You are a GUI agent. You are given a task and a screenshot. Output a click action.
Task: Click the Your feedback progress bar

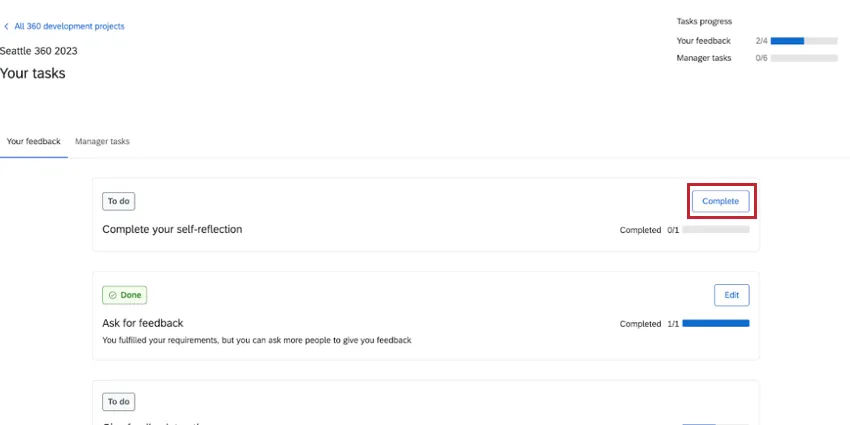804,41
